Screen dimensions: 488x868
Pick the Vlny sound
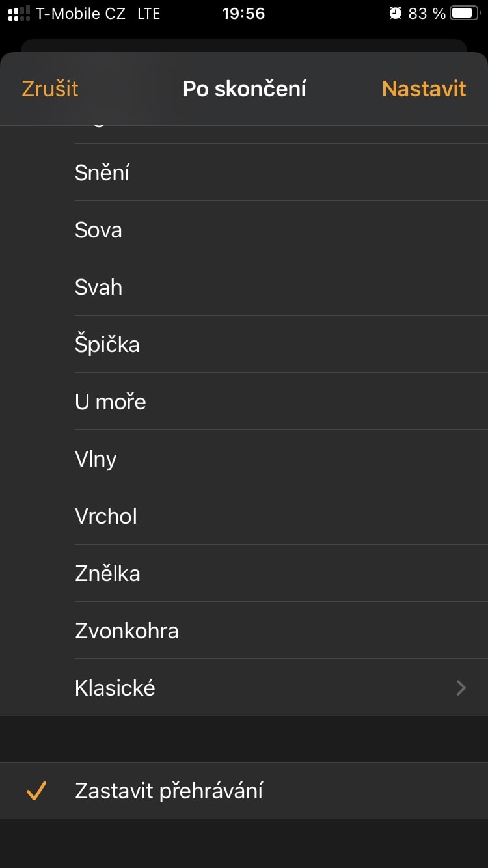click(244, 459)
